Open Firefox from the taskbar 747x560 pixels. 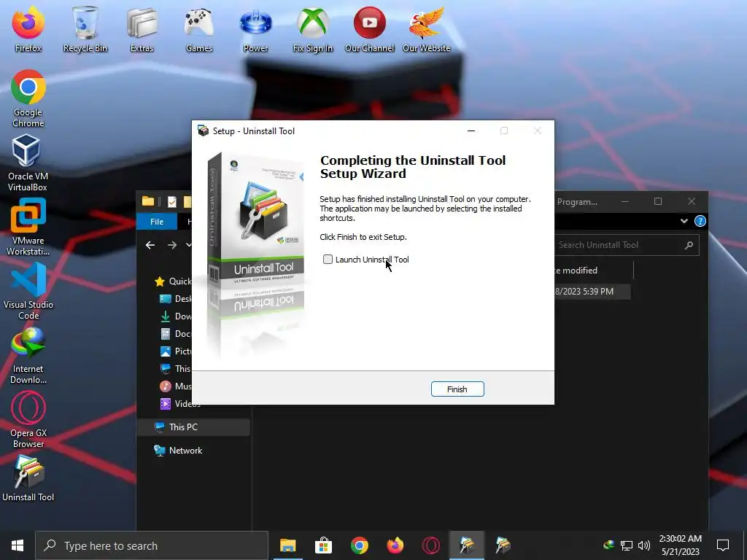tap(395, 545)
